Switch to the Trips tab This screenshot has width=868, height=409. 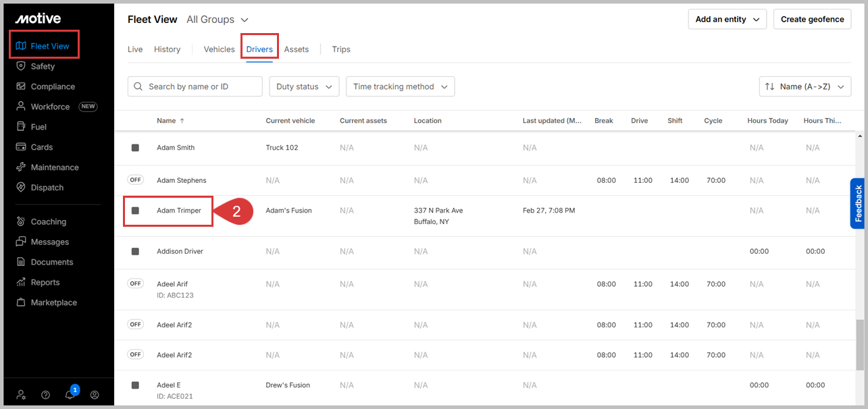pyautogui.click(x=341, y=49)
